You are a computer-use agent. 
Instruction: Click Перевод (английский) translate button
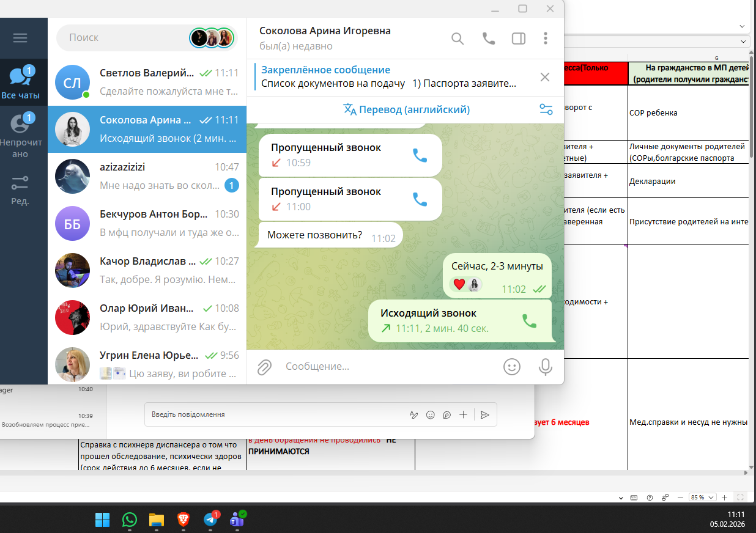407,110
